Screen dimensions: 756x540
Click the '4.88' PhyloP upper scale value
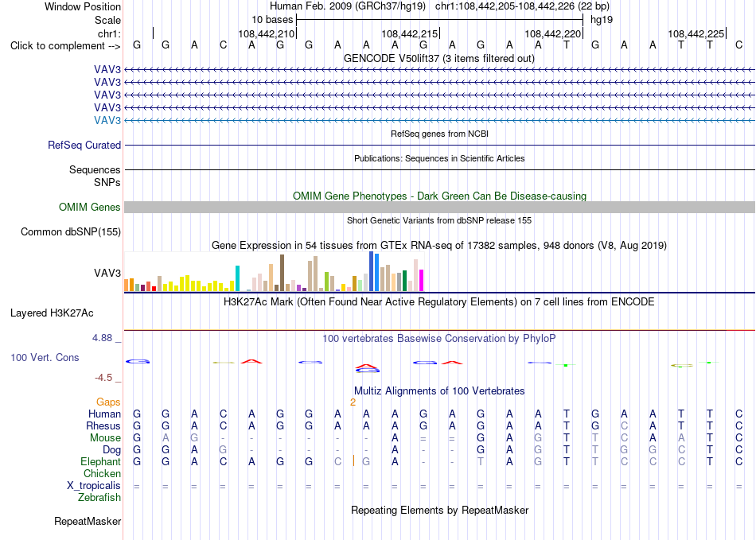[102, 338]
